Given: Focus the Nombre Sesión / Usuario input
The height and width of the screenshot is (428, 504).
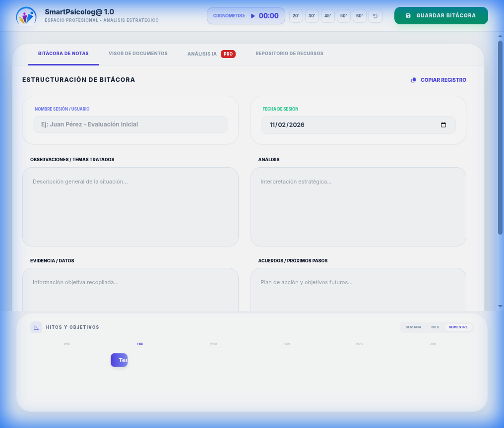Looking at the screenshot, I should [130, 124].
